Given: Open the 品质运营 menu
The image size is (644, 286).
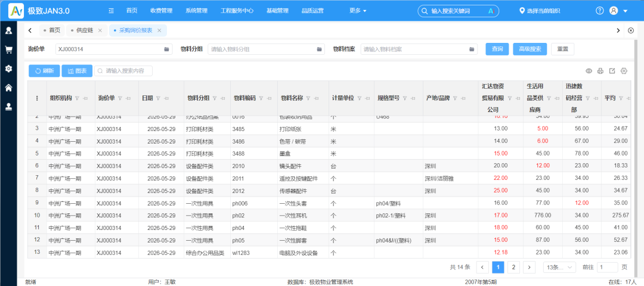Looking at the screenshot, I should coord(312,11).
